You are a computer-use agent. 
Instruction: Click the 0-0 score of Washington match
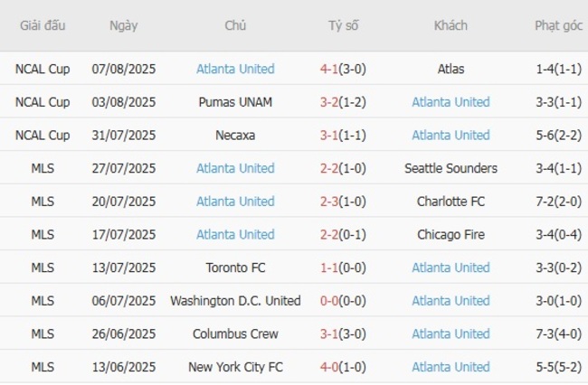click(329, 301)
